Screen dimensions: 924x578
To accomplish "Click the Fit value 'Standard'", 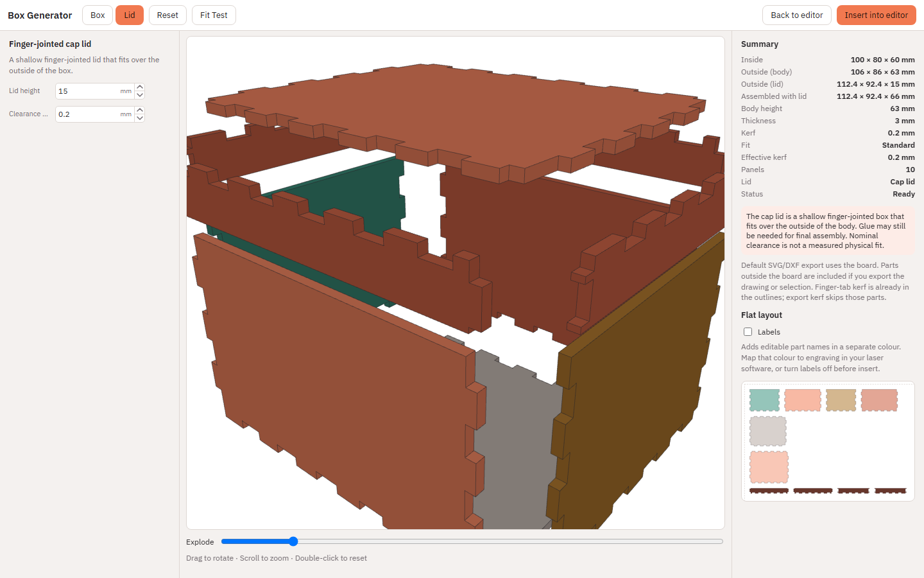I will tap(898, 145).
